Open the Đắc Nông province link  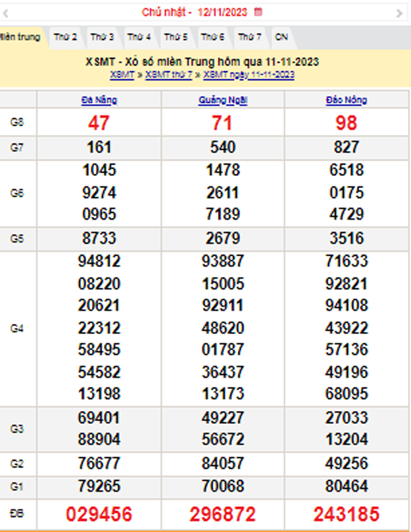point(346,100)
